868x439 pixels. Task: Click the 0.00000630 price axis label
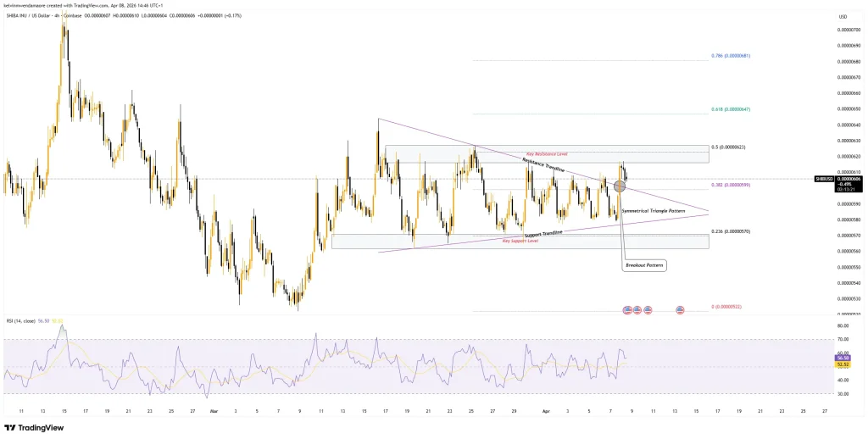849,142
